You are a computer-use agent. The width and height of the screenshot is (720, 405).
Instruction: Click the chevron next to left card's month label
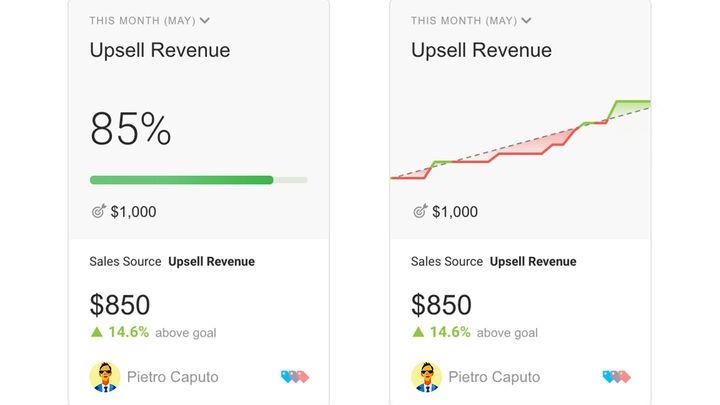pos(205,21)
